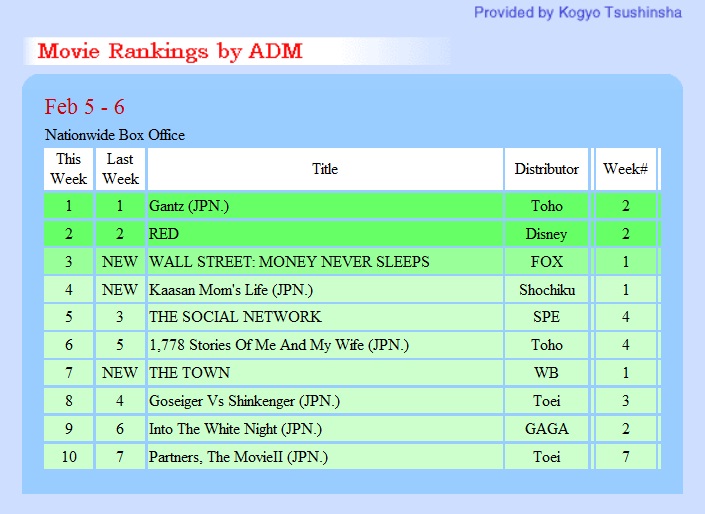Click the 'This Week' column header
Viewport: 705px width, 514px height.
click(x=68, y=169)
